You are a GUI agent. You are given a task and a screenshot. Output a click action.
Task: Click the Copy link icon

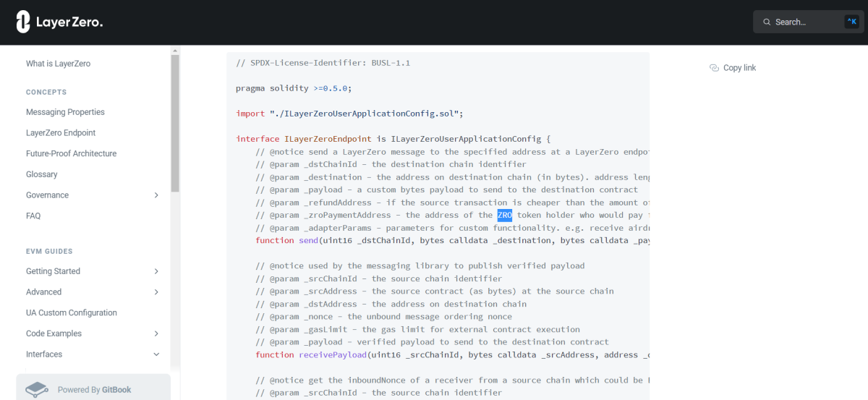(714, 68)
